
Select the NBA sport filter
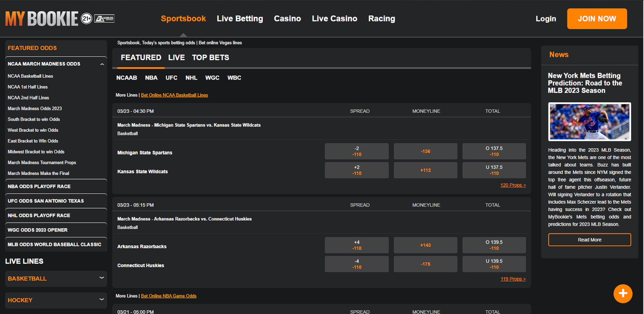coord(151,78)
